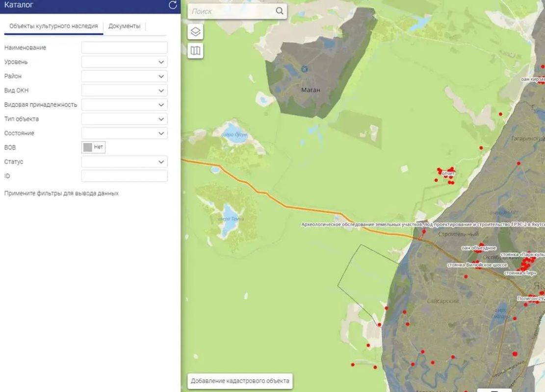Switch to Объекты культурного наследия tab
The image size is (545, 392).
[x=53, y=26]
